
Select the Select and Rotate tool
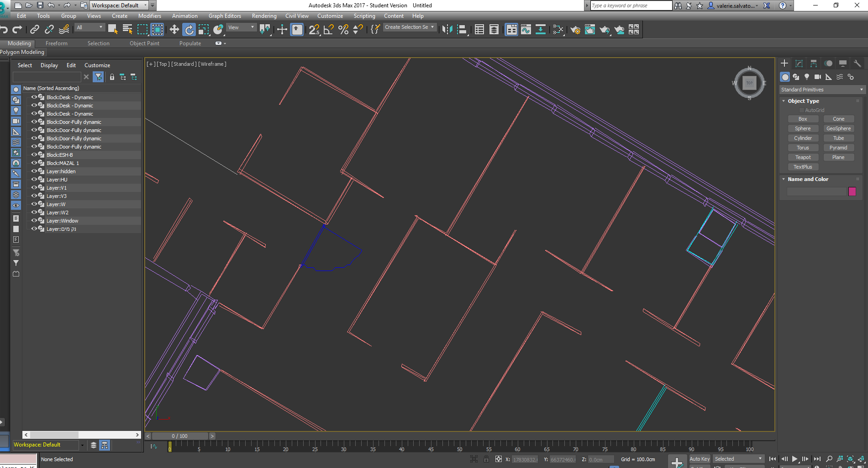[x=189, y=29]
